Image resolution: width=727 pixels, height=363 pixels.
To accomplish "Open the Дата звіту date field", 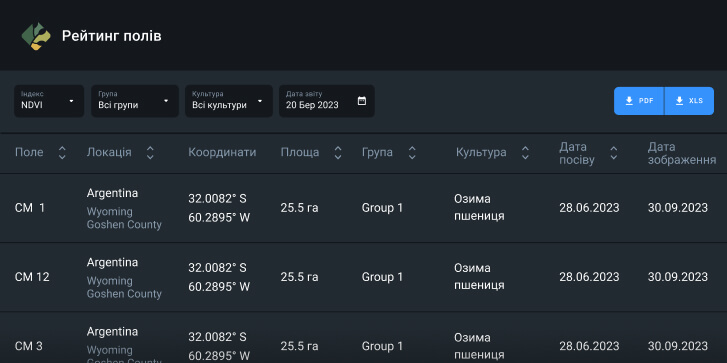I will 326,101.
